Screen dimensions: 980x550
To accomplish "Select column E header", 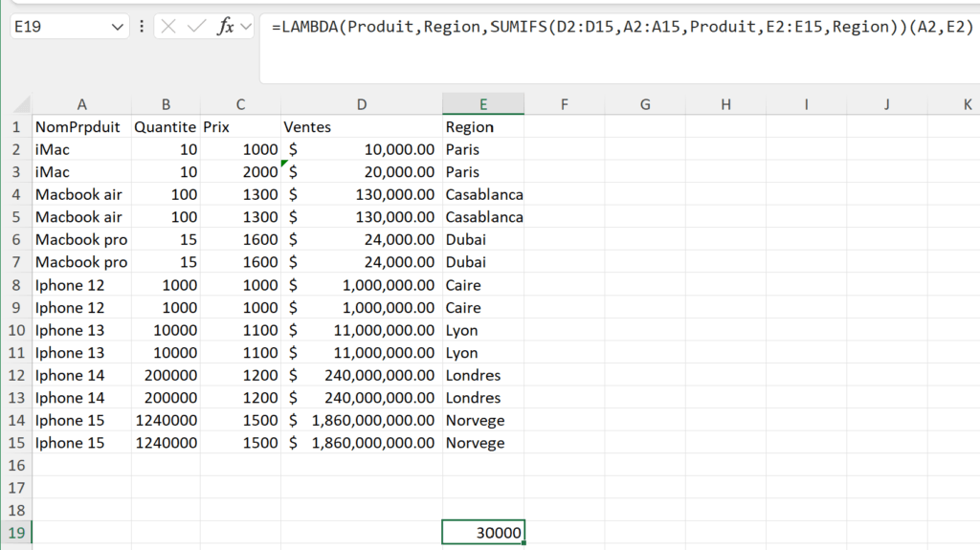I will pos(483,104).
